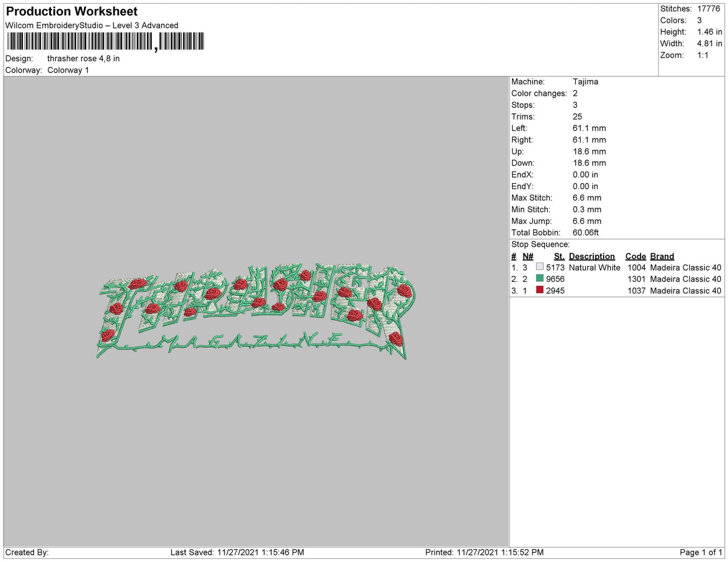Click the green 9656 thread swatch
Image resolution: width=728 pixels, height=562 pixels.
pos(540,279)
